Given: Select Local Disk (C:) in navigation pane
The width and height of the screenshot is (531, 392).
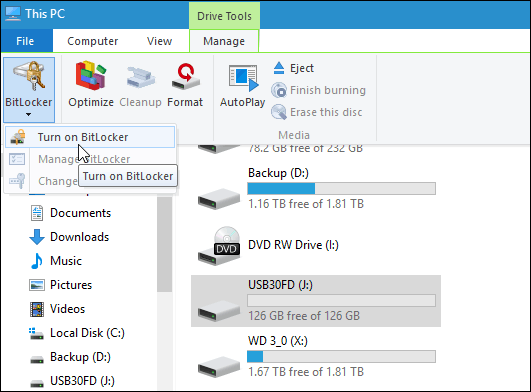Looking at the screenshot, I should tap(87, 333).
